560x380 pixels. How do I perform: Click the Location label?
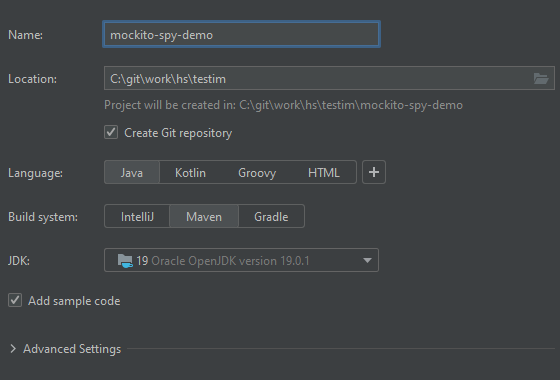pyautogui.click(x=32, y=79)
